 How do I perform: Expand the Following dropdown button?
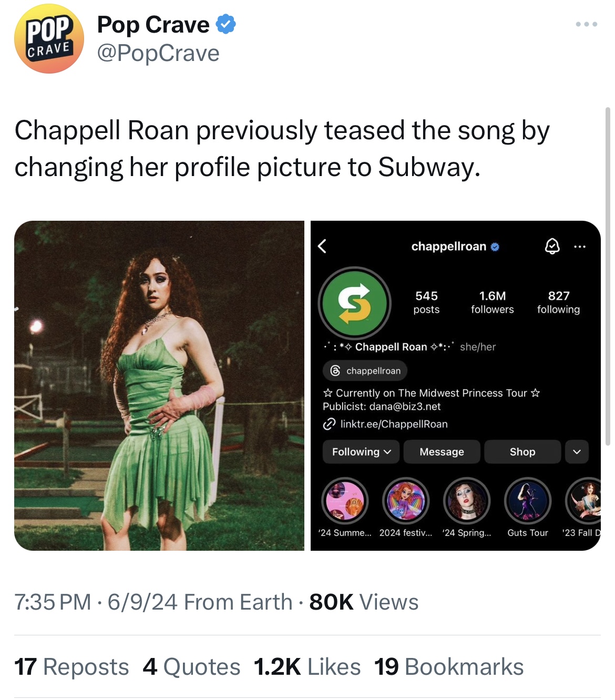click(x=361, y=452)
